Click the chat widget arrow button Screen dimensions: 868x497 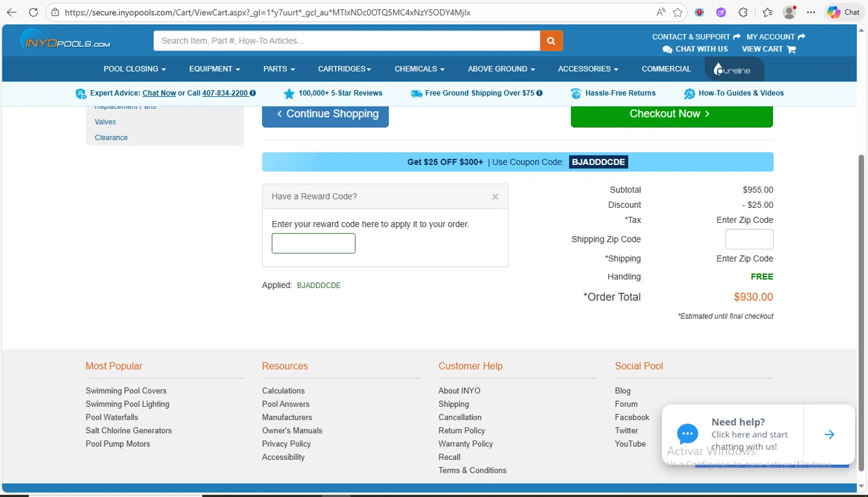coord(829,435)
